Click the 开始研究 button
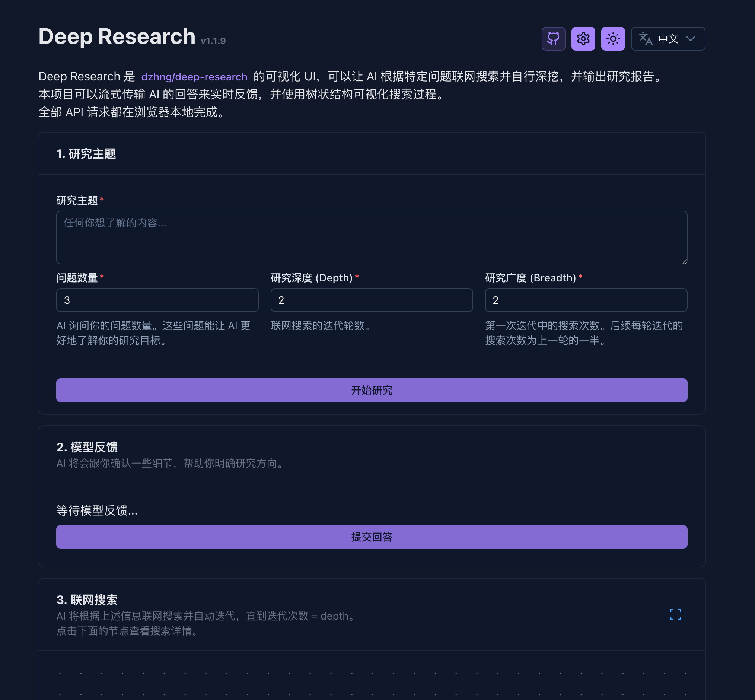Screen dimensions: 755x700 [x=372, y=390]
